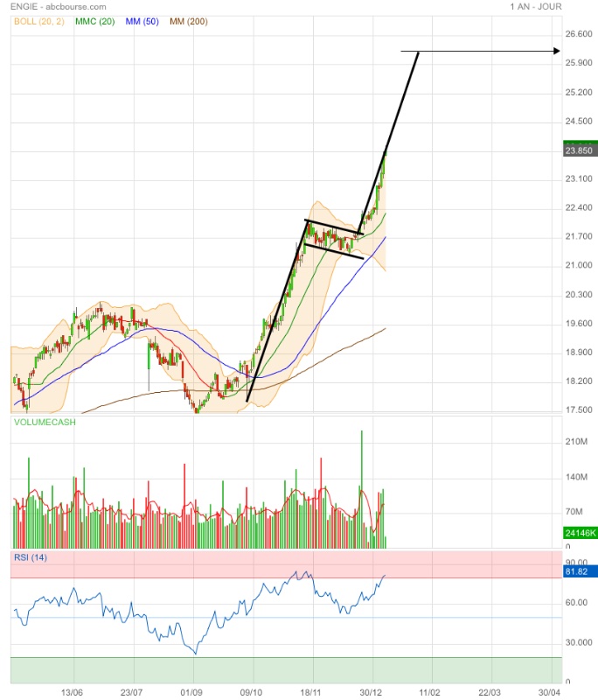Screen dimensions: 598x700
Task: Click the 01/09 date axis label
Action: click(191, 692)
